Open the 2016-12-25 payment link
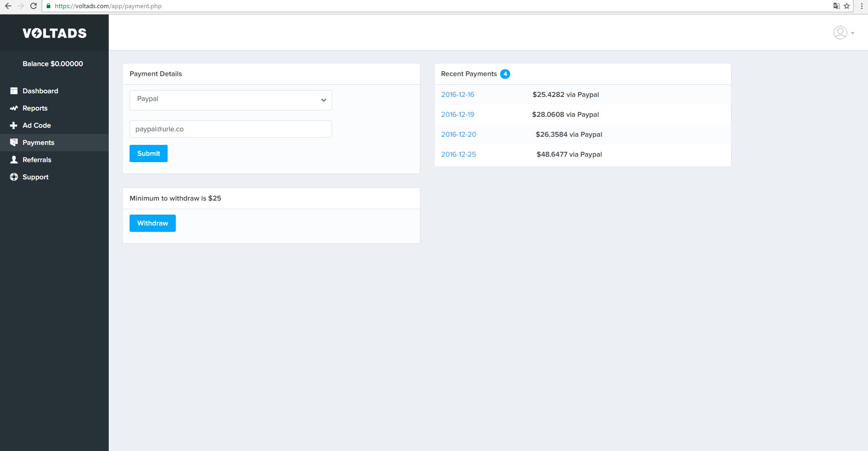Viewport: 868px width, 451px height. [458, 154]
